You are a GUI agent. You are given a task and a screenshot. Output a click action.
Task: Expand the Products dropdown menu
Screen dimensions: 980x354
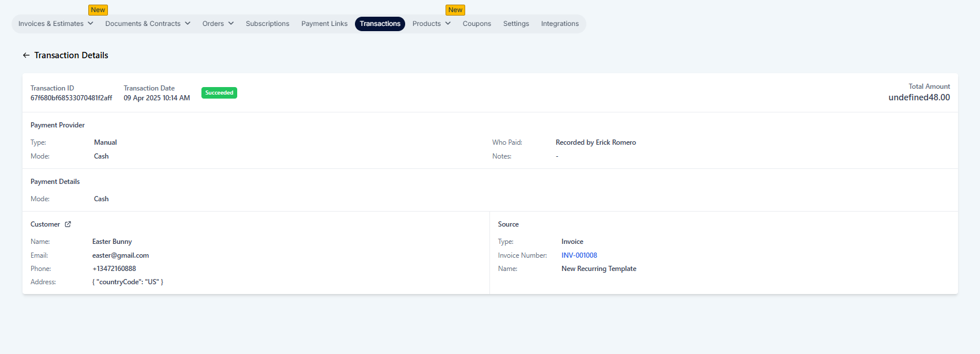[x=432, y=24]
